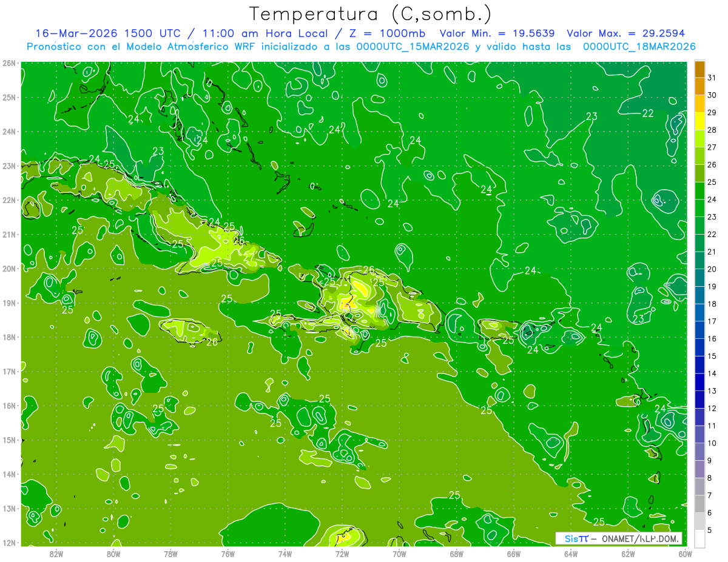
Task: Click the 27 contour label over eastern Cuba
Action: click(249, 257)
